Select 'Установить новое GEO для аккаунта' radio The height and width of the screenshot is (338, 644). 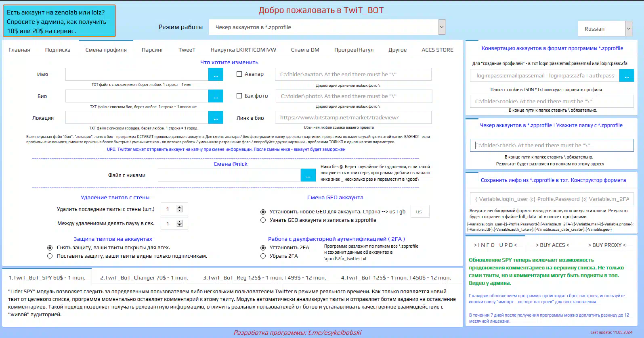coord(263,212)
